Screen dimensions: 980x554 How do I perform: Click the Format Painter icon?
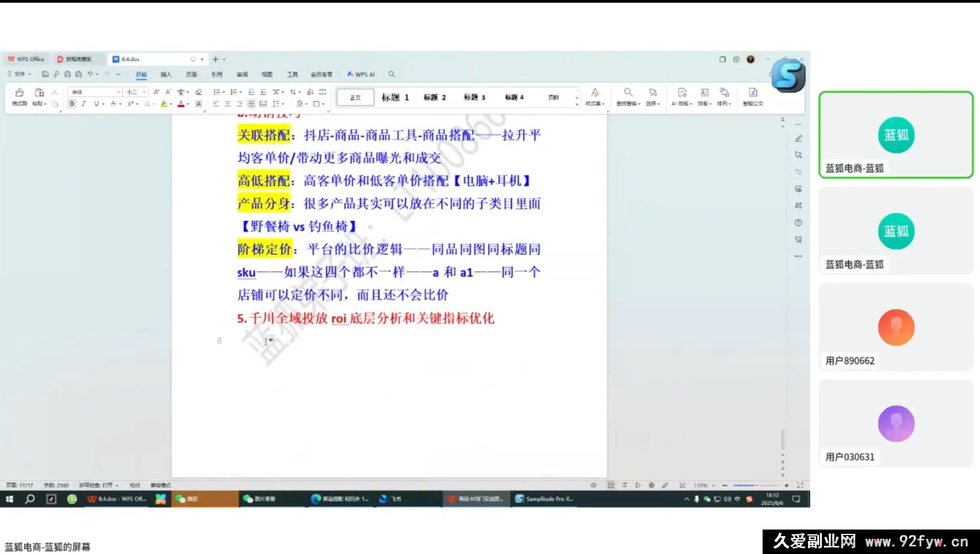[19, 95]
